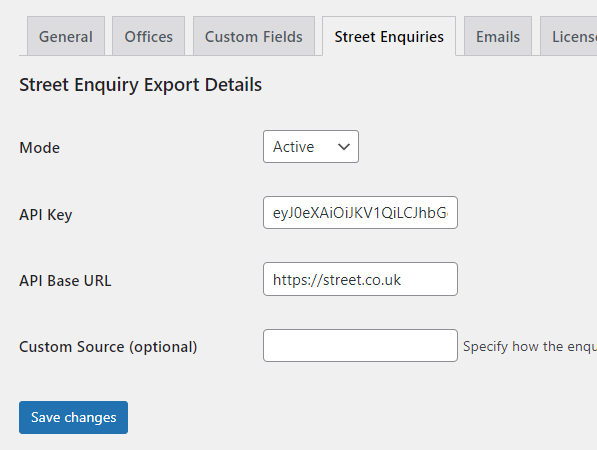Click the eyJ0eXAiOiJKV1Qi token text

[x=360, y=213]
